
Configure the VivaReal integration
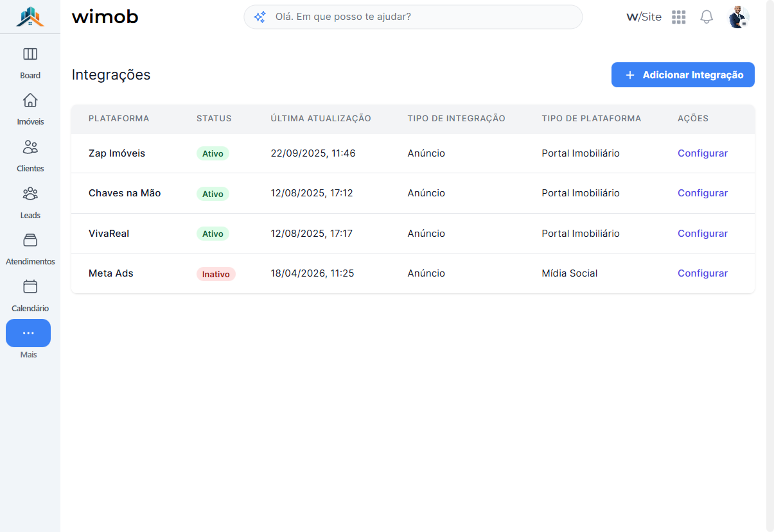[703, 234]
